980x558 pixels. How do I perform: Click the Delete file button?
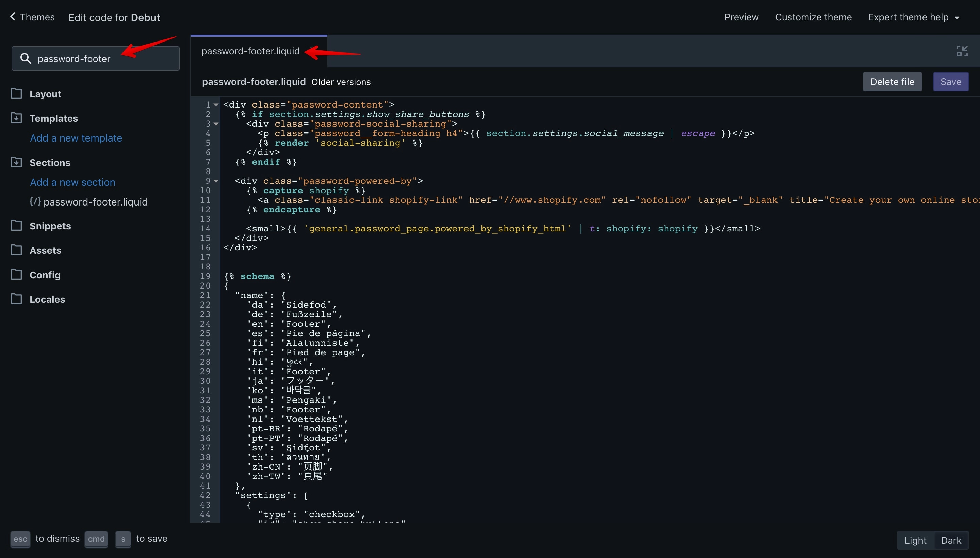coord(892,82)
